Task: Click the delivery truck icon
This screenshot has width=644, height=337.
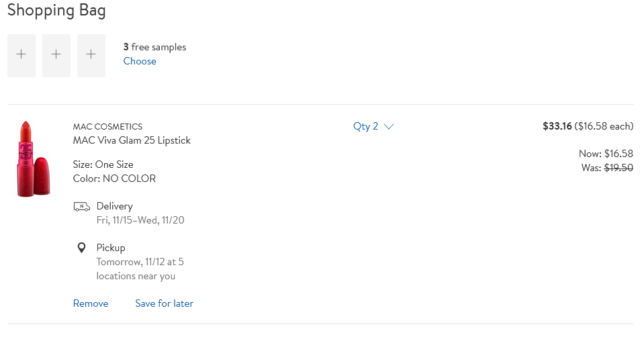Action: tap(82, 207)
